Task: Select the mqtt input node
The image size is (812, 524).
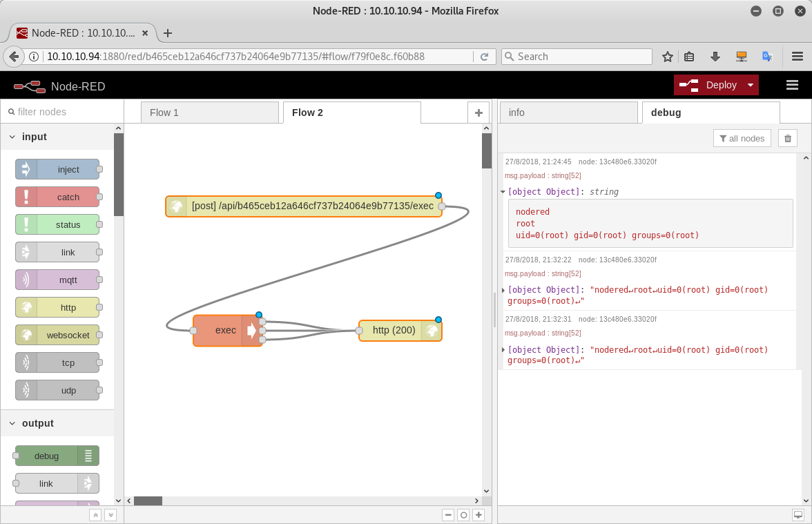Action: pos(57,280)
